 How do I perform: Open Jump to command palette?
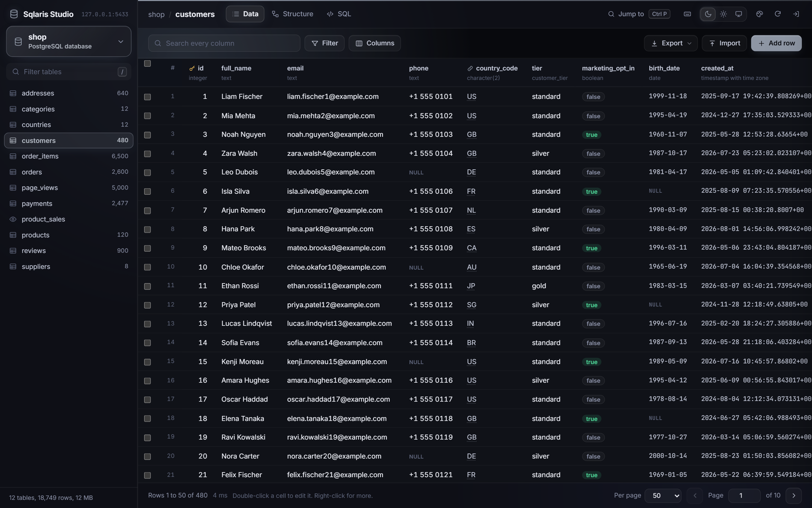coord(639,14)
